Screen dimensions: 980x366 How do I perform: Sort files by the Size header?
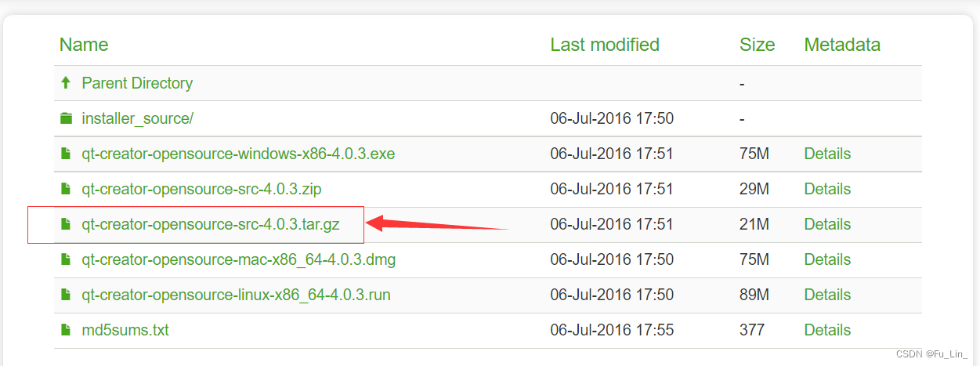coord(757,45)
